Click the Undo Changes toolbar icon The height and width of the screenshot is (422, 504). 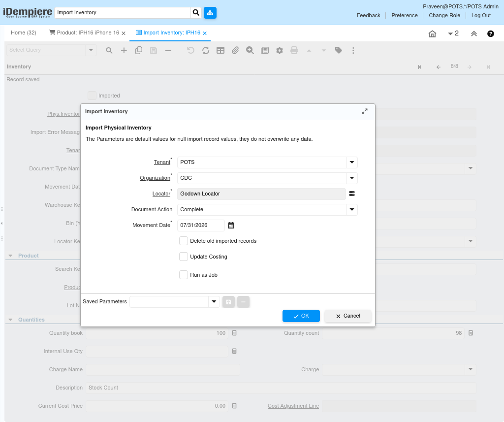190,51
